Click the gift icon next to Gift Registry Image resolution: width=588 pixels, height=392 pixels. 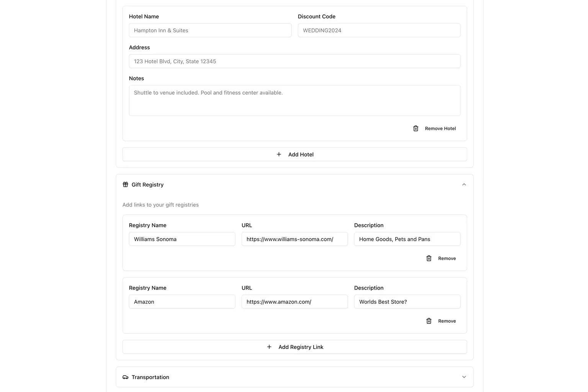pos(126,185)
